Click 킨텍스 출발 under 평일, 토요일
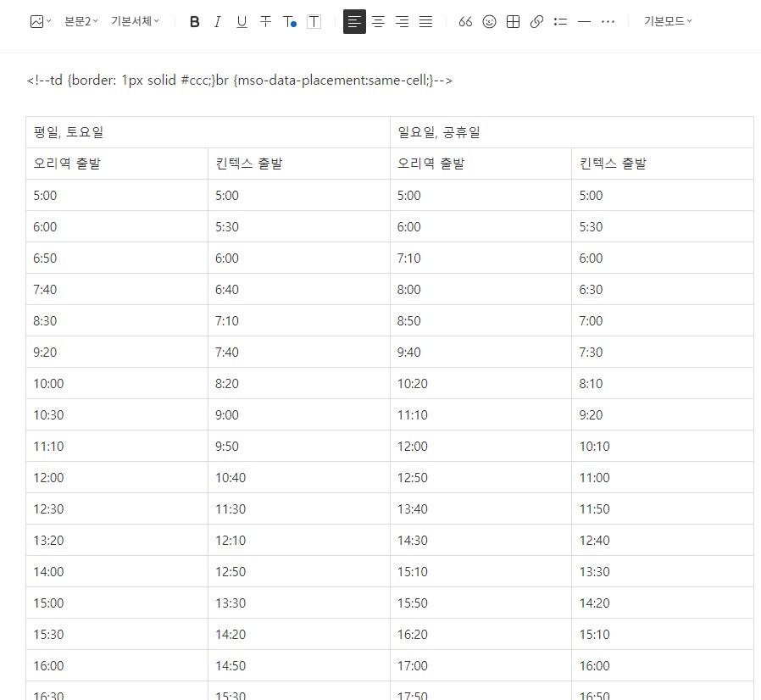761x700 pixels. coord(299,164)
